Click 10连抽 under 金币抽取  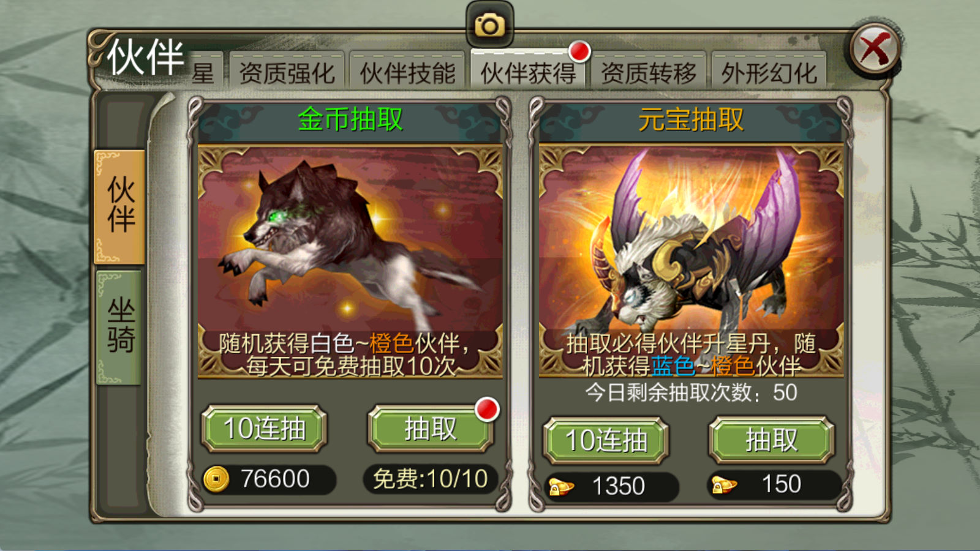pyautogui.click(x=265, y=428)
